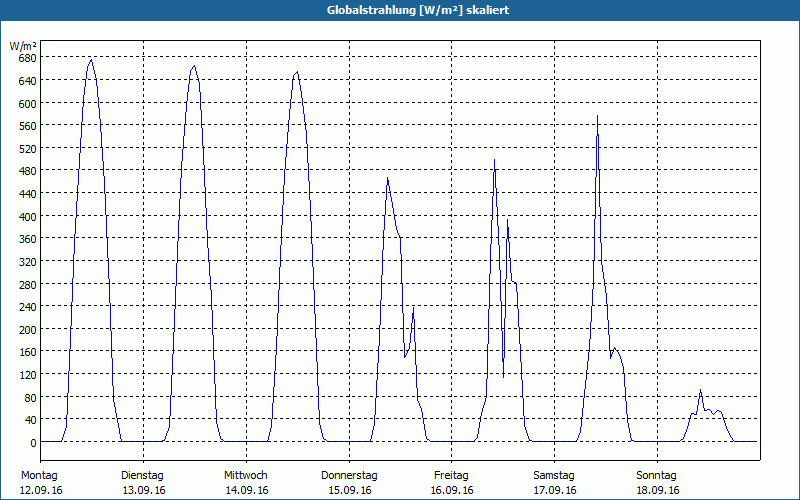This screenshot has height=500, width=800.
Task: Select the 40 y-axis value
Action: pos(30,419)
